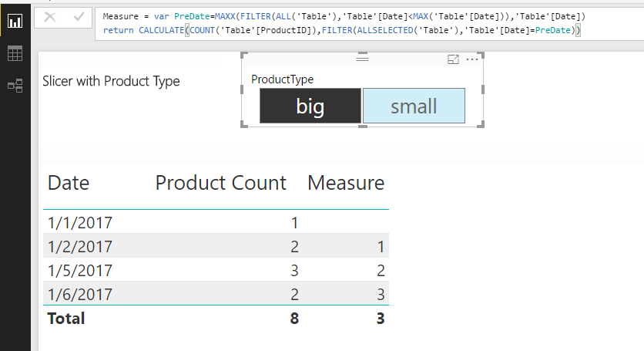
Task: Open the Report view icon
Action: pos(15,21)
